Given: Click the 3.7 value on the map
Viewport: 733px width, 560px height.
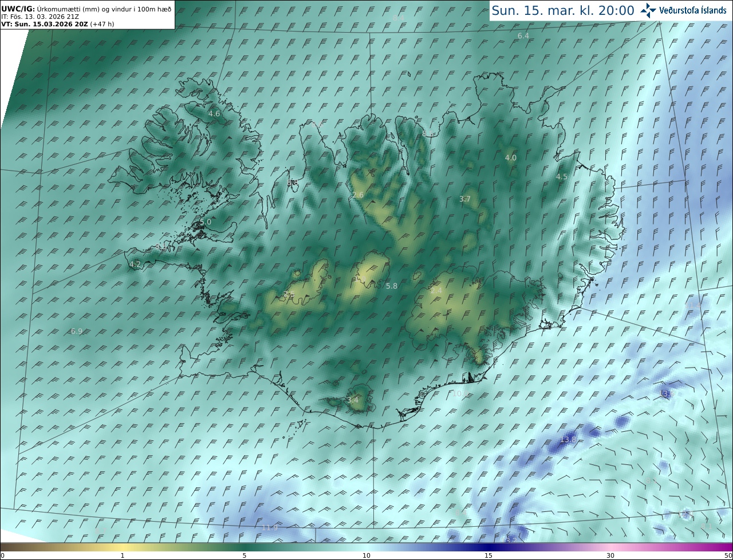Looking at the screenshot, I should coord(465,199).
